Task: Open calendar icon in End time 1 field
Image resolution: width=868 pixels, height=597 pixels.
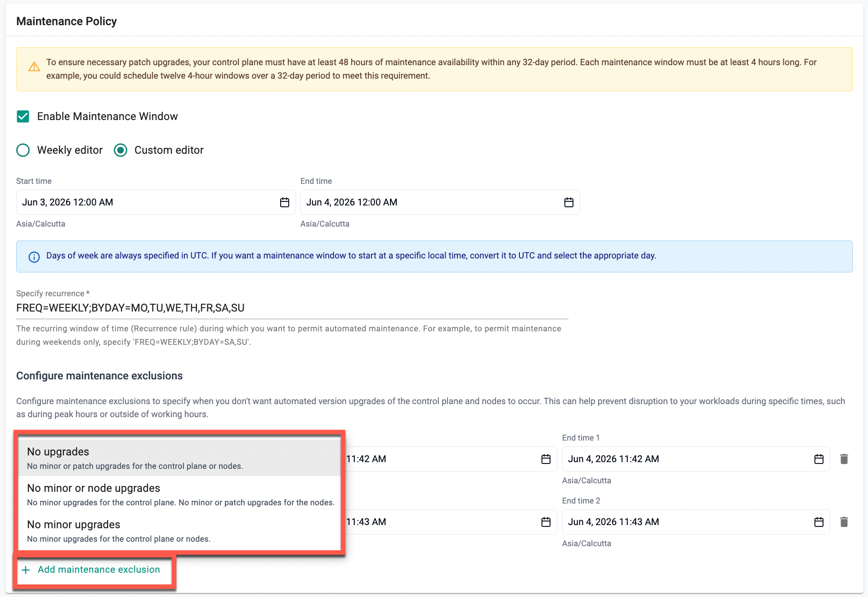Action: click(x=819, y=459)
